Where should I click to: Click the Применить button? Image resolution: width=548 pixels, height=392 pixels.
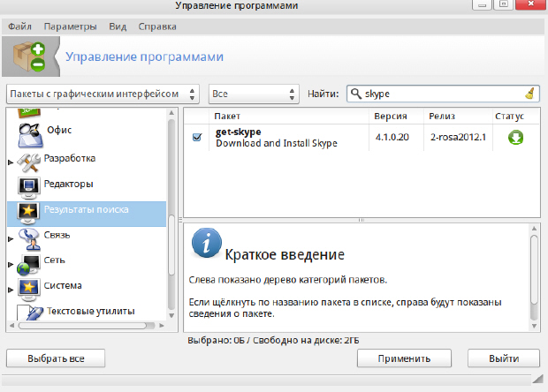pos(404,358)
